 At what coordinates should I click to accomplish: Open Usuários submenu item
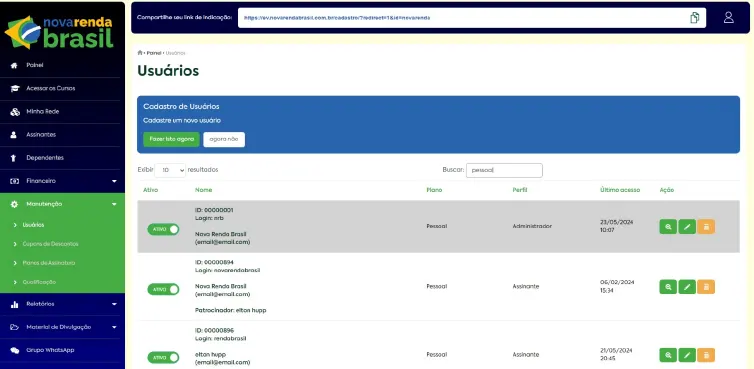33,225
